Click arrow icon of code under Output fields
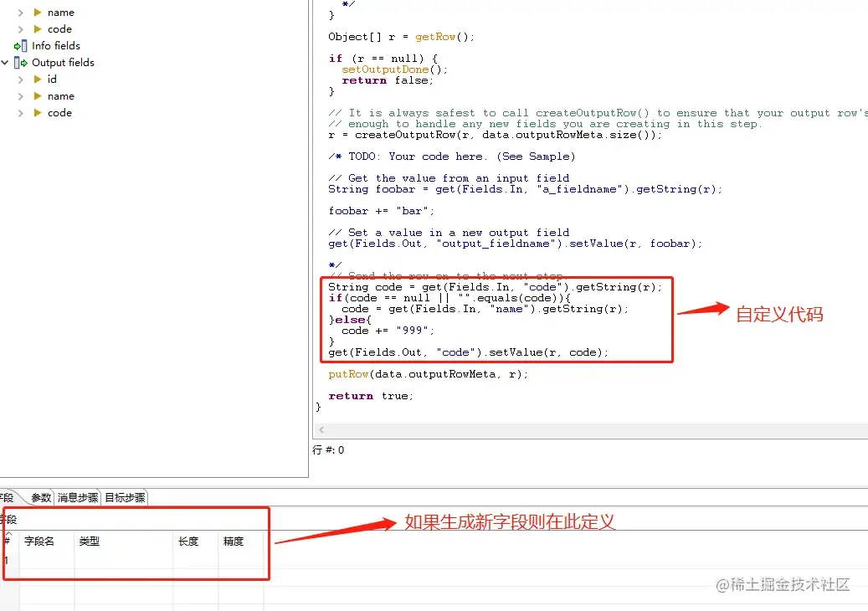Image resolution: width=868 pixels, height=611 pixels. [38, 112]
